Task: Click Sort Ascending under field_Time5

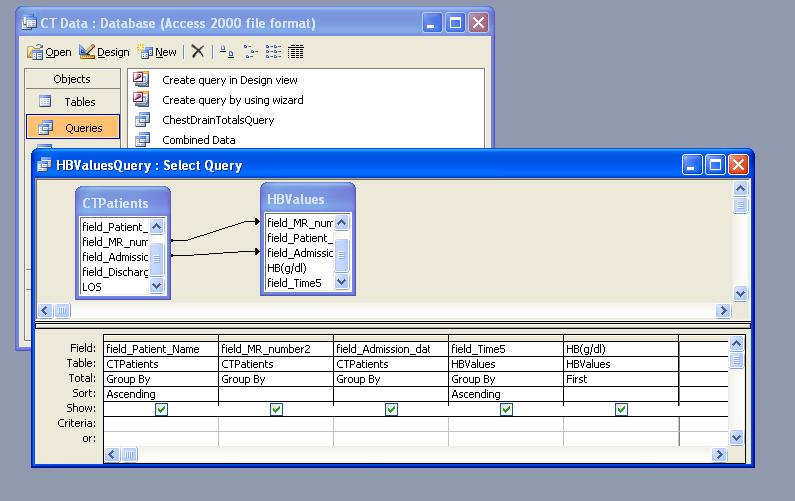Action: click(506, 394)
